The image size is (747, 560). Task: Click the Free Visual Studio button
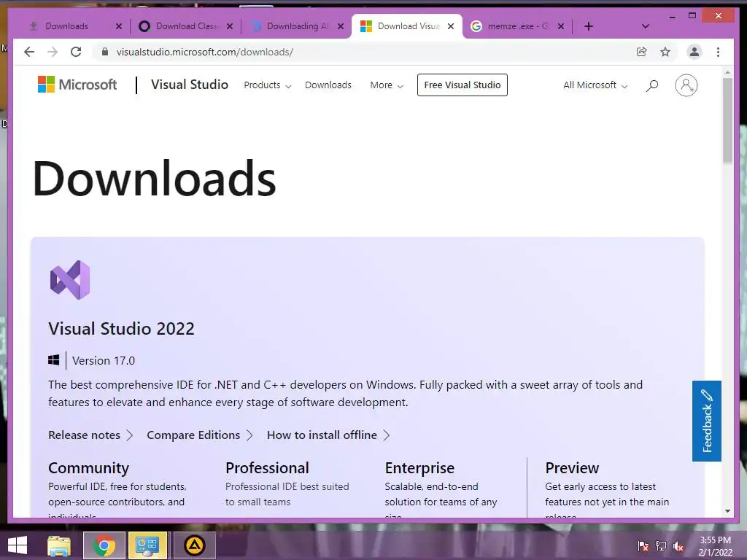(462, 85)
